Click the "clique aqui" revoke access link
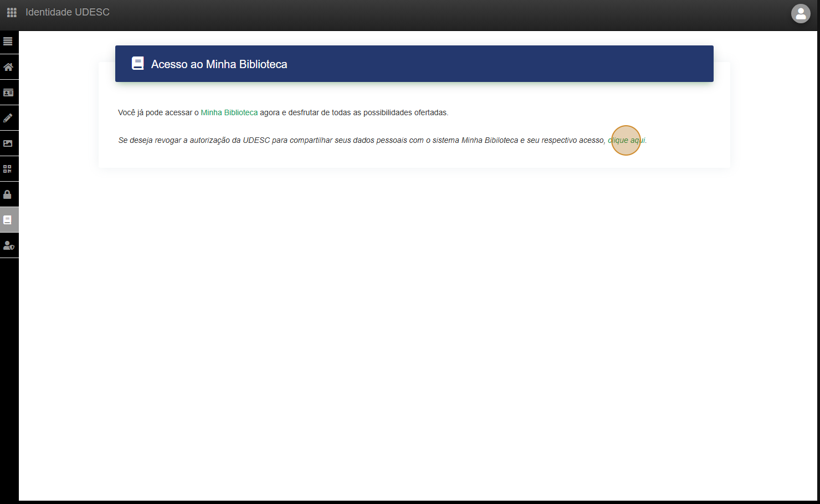The height and width of the screenshot is (504, 820). tap(626, 140)
